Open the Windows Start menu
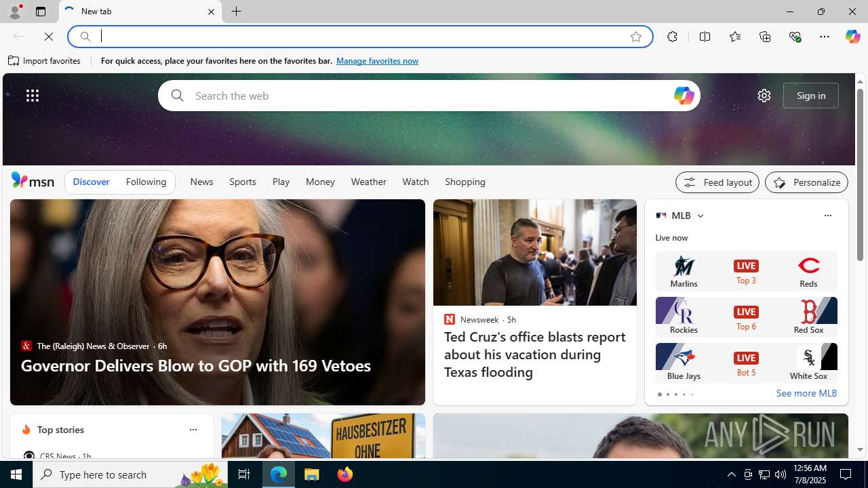This screenshot has width=868, height=488. click(16, 474)
